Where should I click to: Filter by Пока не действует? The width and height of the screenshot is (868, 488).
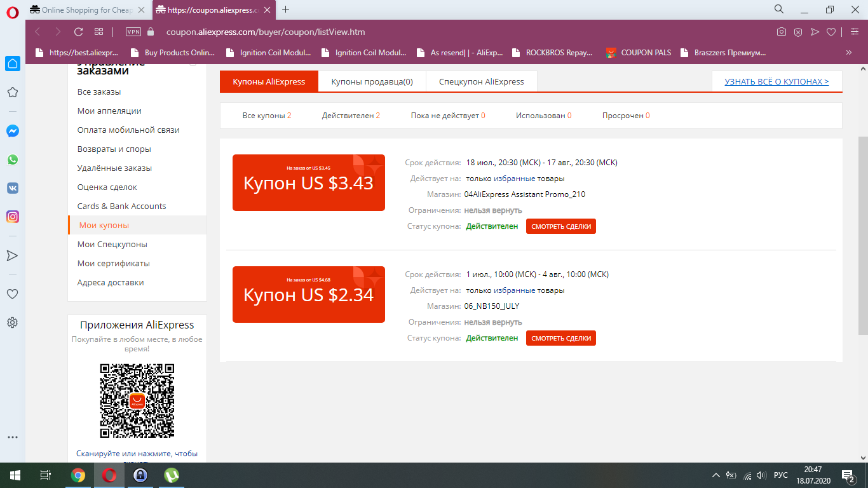point(448,116)
